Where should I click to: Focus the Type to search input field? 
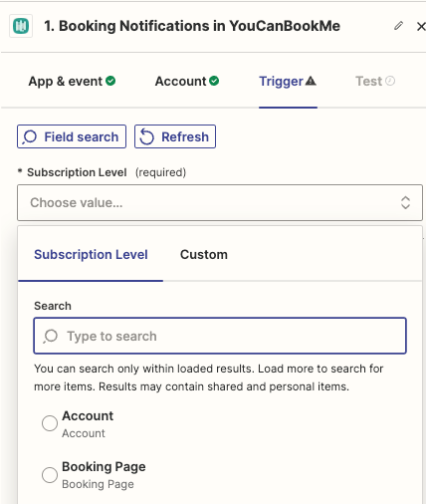220,336
